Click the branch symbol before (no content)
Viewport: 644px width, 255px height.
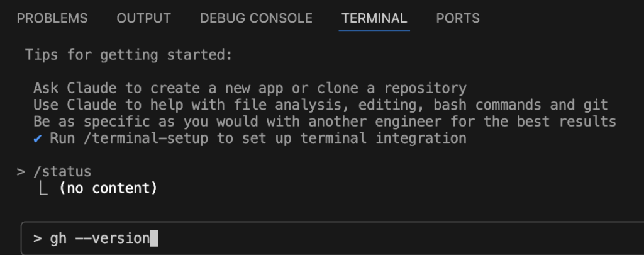click(45, 188)
